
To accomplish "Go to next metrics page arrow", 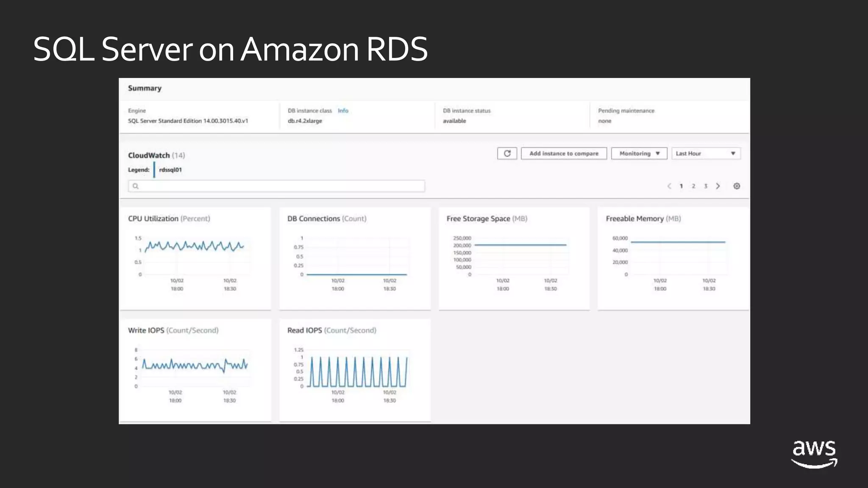I will pyautogui.click(x=718, y=186).
